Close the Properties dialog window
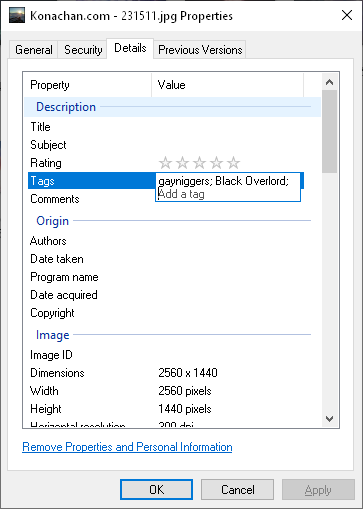363x509 pixels. click(347, 15)
